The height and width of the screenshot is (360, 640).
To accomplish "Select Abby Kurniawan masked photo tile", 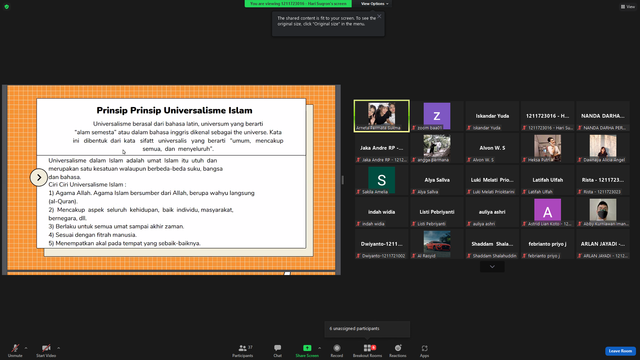I will pyautogui.click(x=603, y=212).
